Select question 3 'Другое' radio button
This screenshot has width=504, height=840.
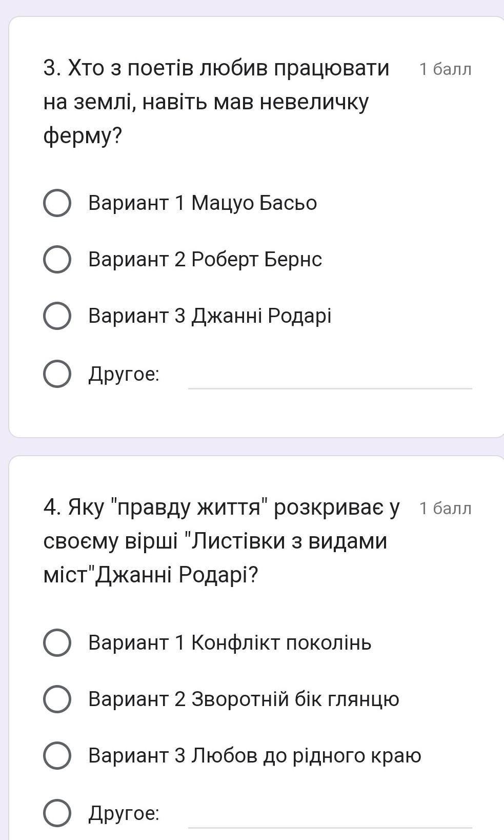tap(57, 374)
